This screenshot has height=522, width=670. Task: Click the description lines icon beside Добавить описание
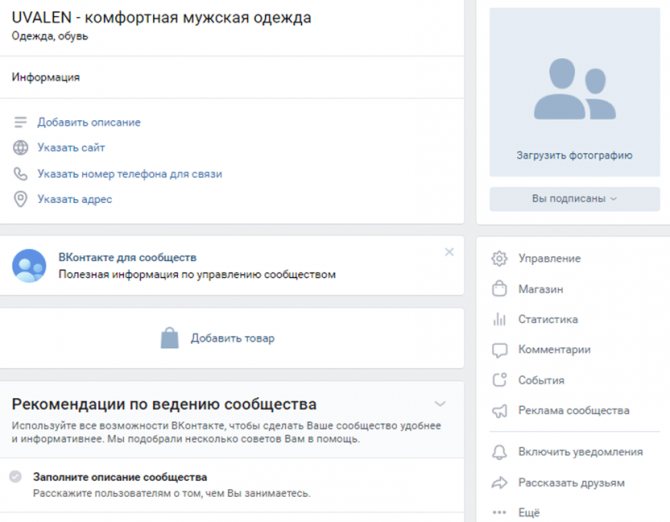coord(20,122)
